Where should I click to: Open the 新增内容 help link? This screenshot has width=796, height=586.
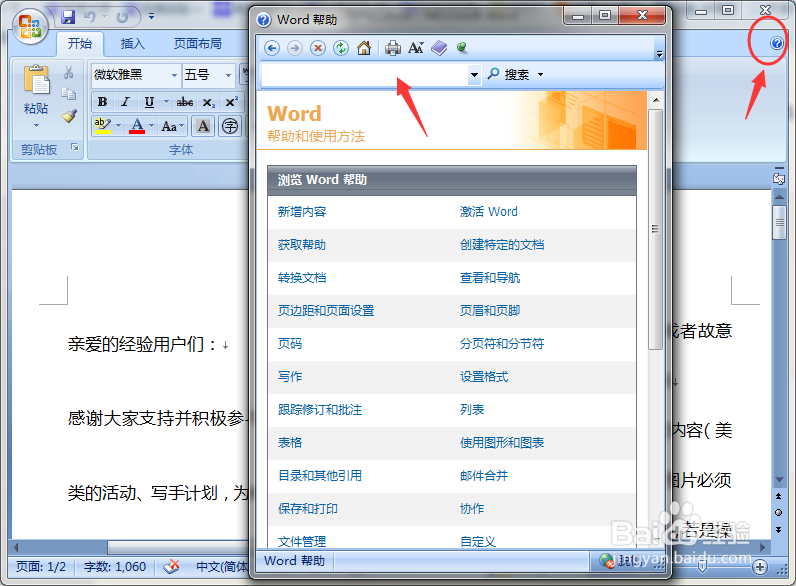pos(302,212)
